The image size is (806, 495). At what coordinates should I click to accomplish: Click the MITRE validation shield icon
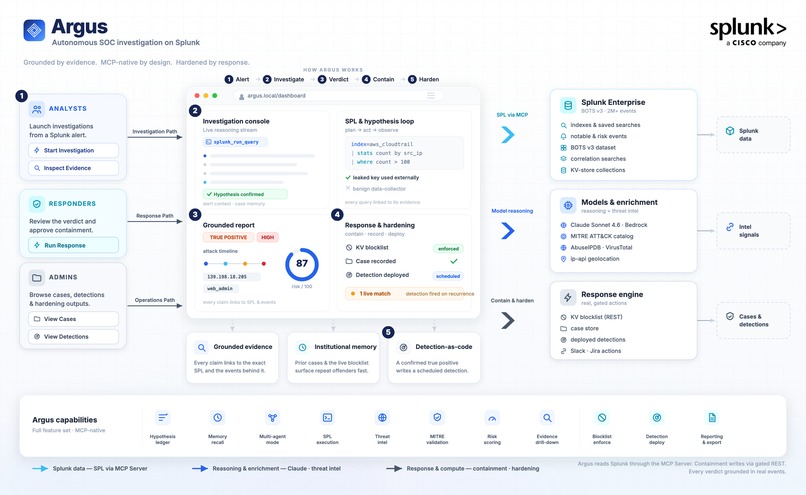[437, 417]
